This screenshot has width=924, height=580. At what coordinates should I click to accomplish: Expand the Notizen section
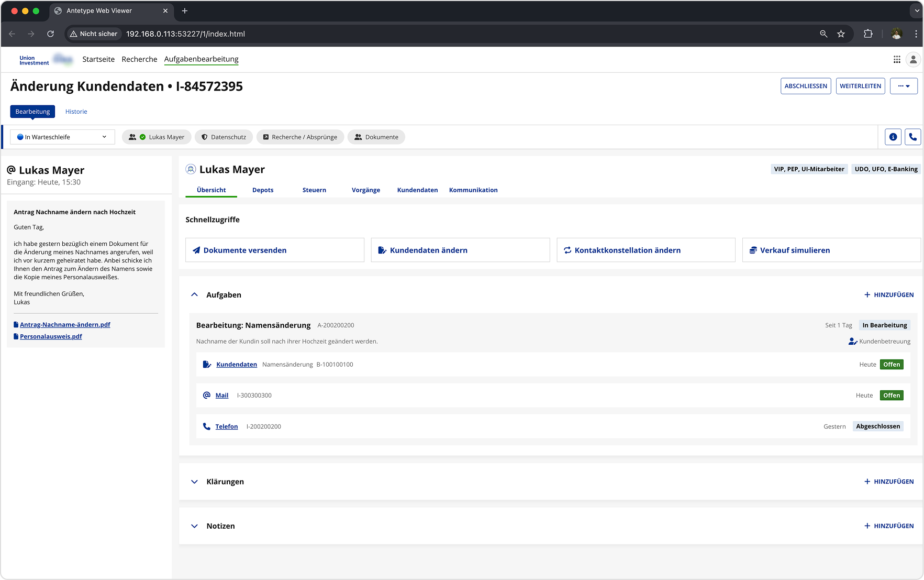(194, 526)
